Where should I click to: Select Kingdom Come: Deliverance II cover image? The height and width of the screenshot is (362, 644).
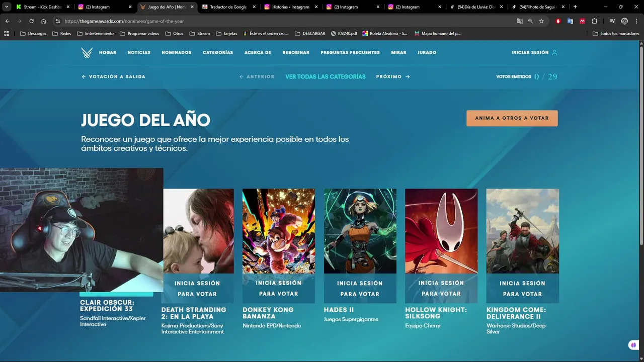(x=522, y=231)
